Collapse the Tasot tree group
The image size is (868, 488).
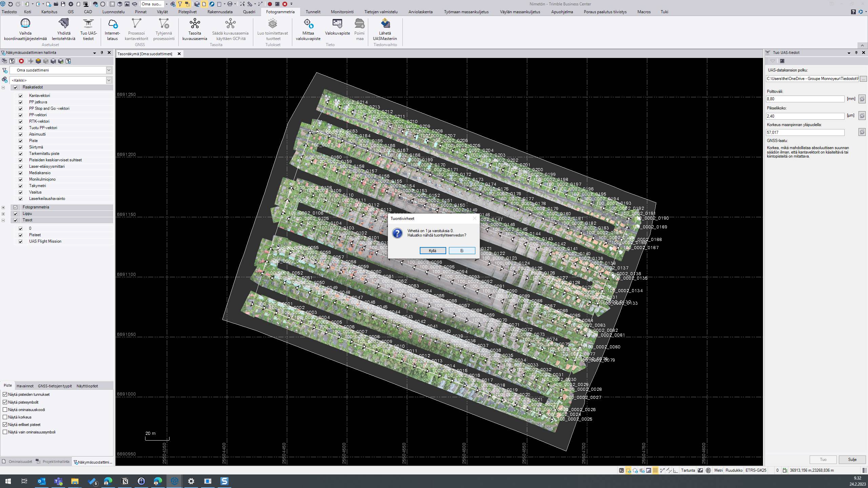3,220
